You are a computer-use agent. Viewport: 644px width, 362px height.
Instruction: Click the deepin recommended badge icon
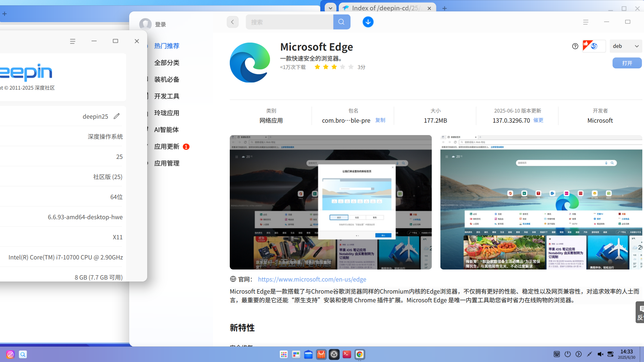click(x=594, y=46)
